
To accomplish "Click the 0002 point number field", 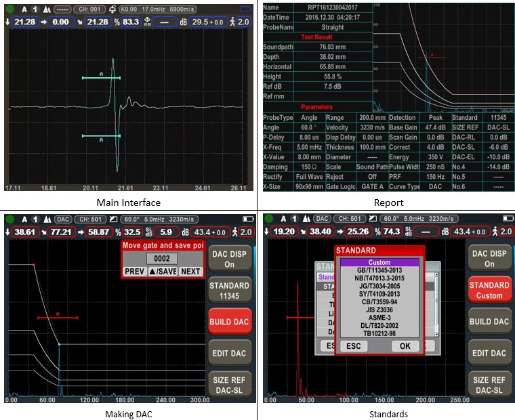I will (x=163, y=258).
